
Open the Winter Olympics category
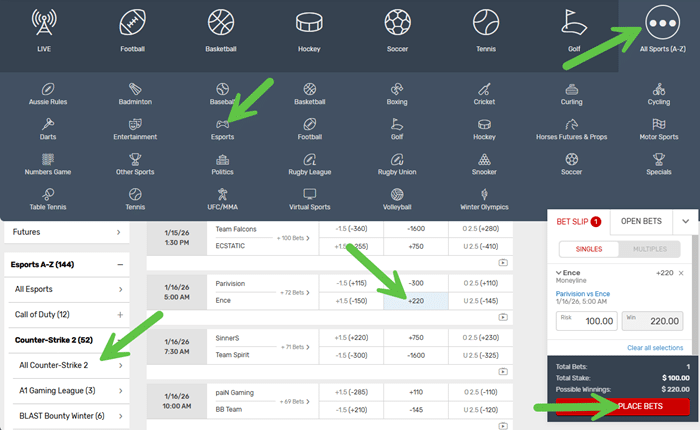pyautogui.click(x=484, y=199)
